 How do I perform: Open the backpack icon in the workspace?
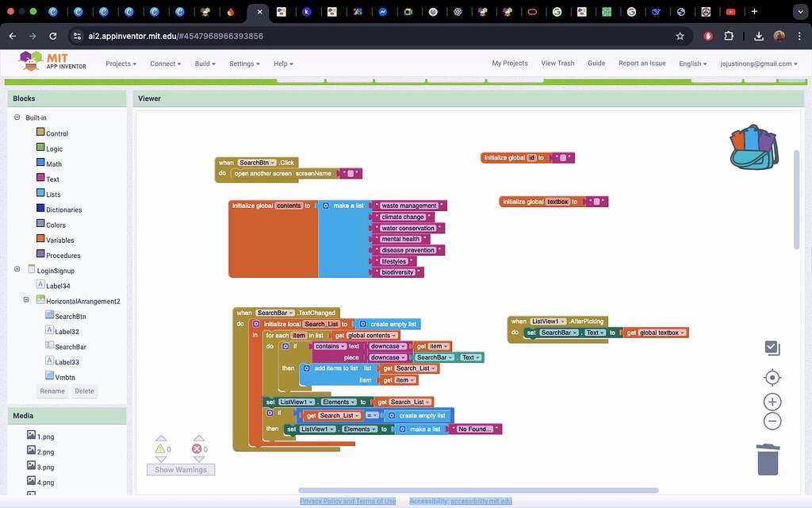pyautogui.click(x=753, y=147)
